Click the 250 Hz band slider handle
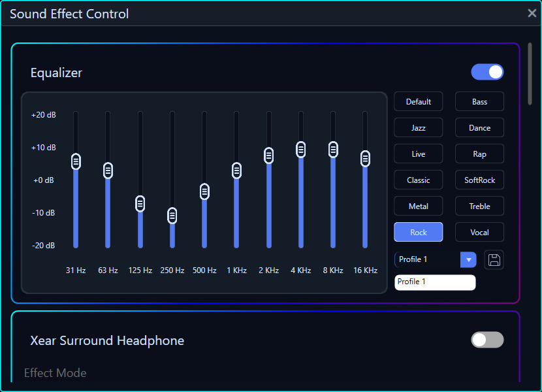 tap(172, 216)
